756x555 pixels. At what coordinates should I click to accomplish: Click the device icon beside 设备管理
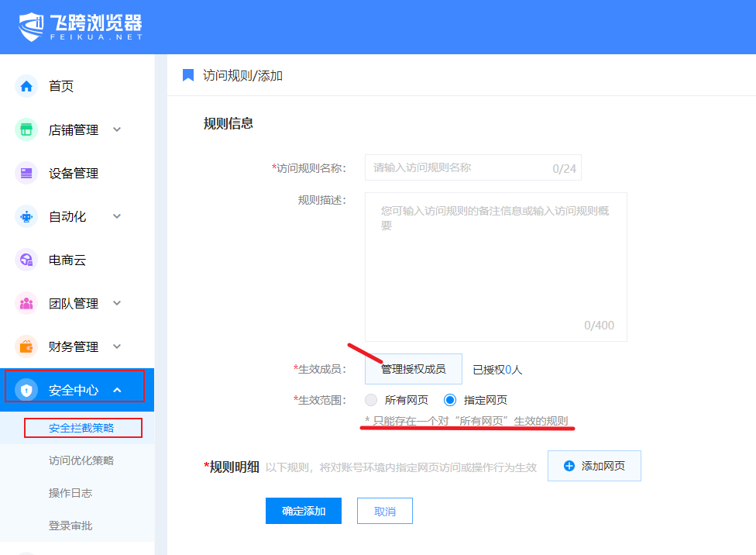click(26, 173)
